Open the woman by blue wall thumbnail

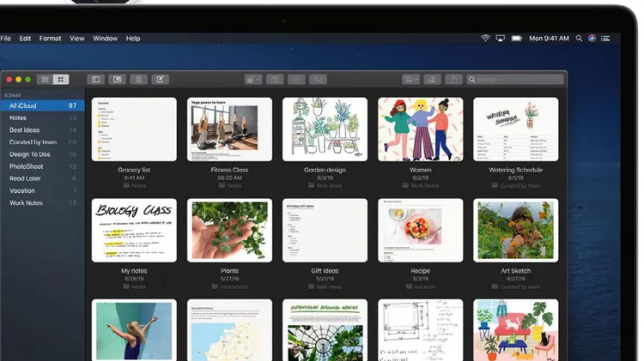coord(134,330)
